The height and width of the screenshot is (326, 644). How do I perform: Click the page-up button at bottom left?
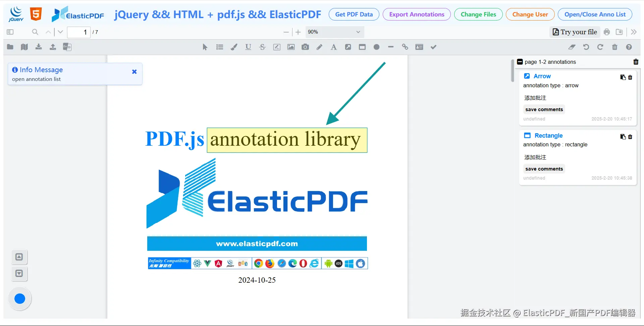pyautogui.click(x=19, y=257)
